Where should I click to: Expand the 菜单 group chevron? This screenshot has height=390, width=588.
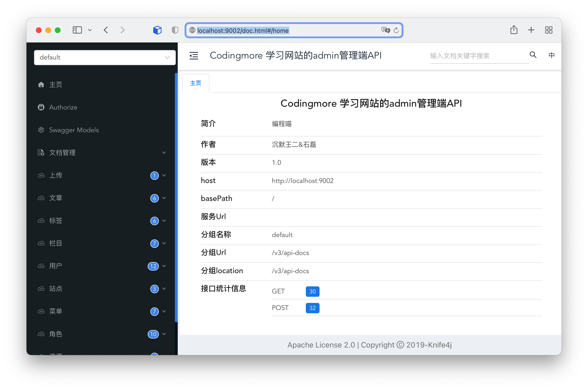164,311
